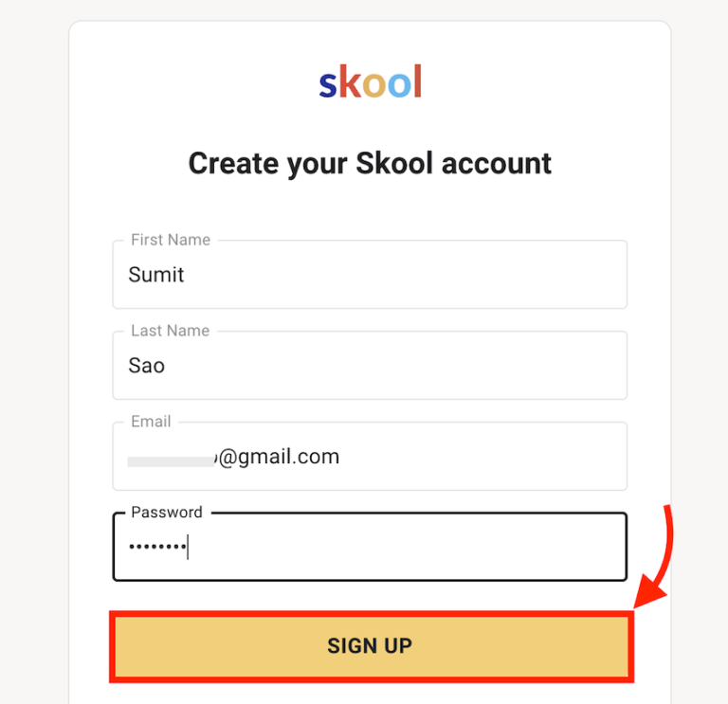
Task: Click the text cursor in the Password field
Action: (x=188, y=547)
